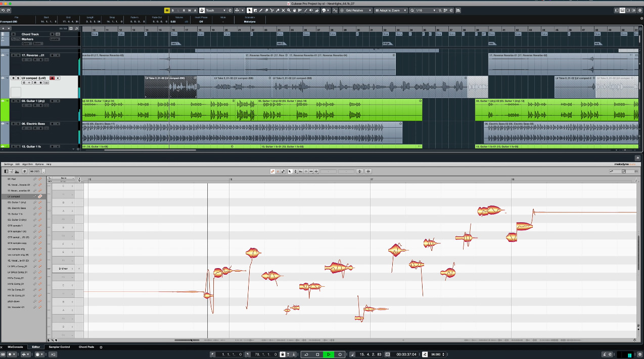644x359 pixels.
Task: Switch to MixConsole tab
Action: (15, 347)
